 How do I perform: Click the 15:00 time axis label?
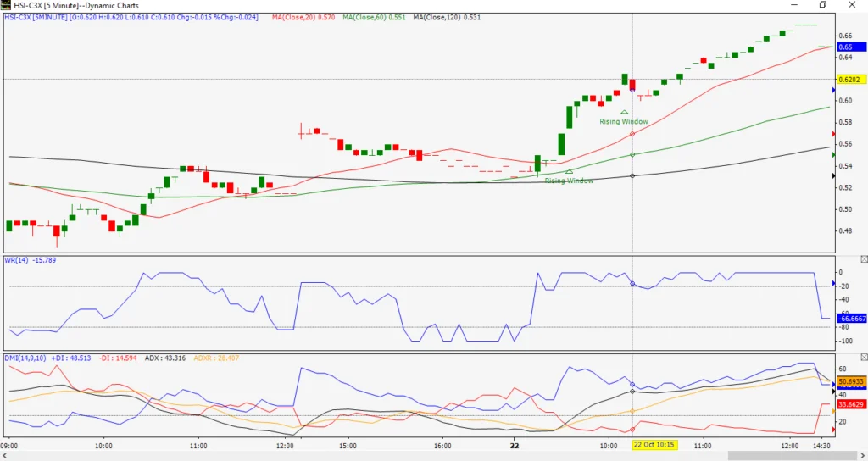[348, 446]
